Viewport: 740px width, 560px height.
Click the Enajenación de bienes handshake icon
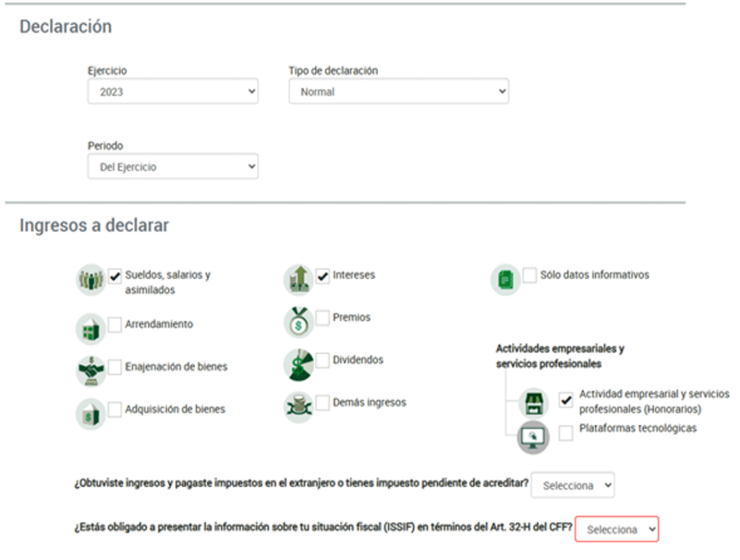[91, 371]
